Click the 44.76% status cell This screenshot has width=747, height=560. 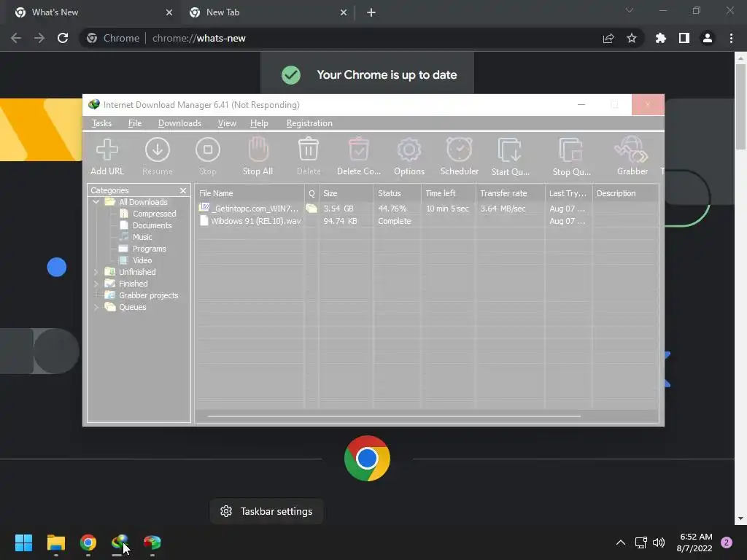coord(392,209)
